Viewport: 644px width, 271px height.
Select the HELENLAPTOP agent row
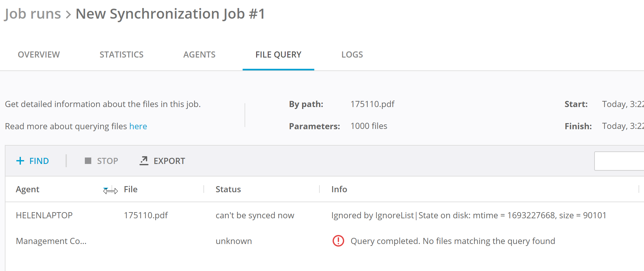coord(44,215)
